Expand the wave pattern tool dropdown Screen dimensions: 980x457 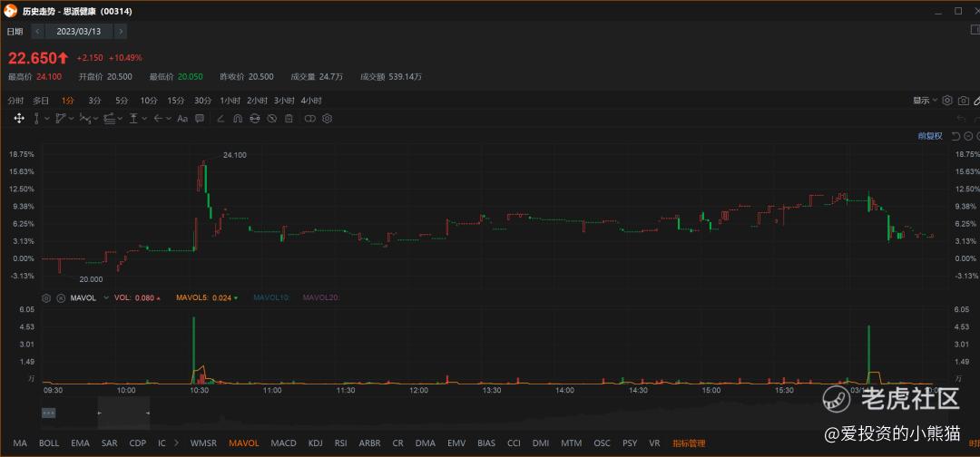tap(95, 119)
